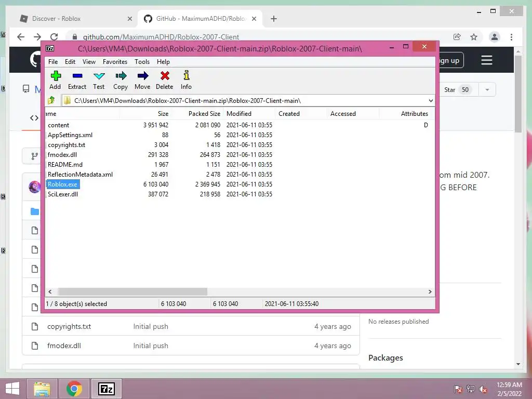The image size is (532, 399).
Task: Click Chrome back arrow
Action: 21,37
